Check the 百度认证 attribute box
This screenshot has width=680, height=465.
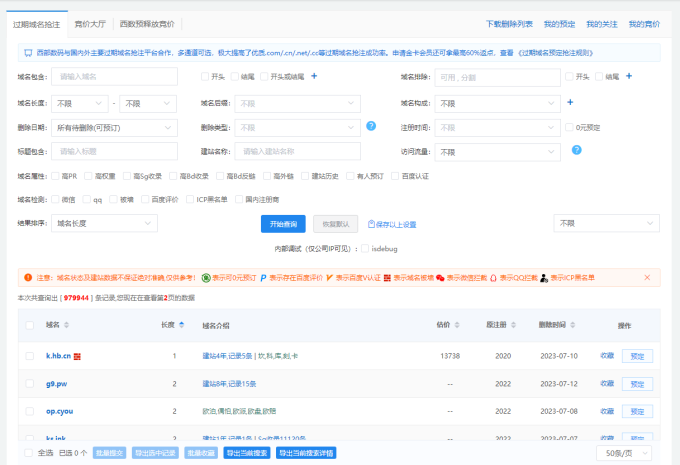tap(395, 176)
